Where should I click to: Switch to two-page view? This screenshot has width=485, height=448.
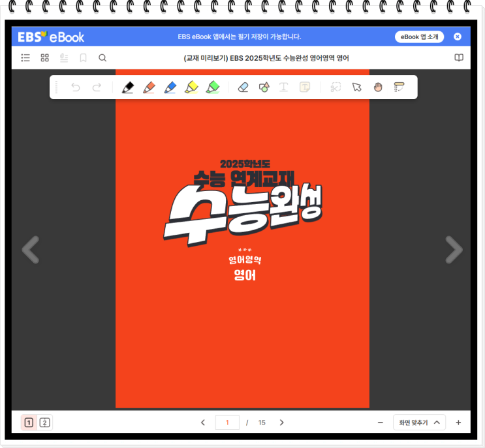point(45,423)
